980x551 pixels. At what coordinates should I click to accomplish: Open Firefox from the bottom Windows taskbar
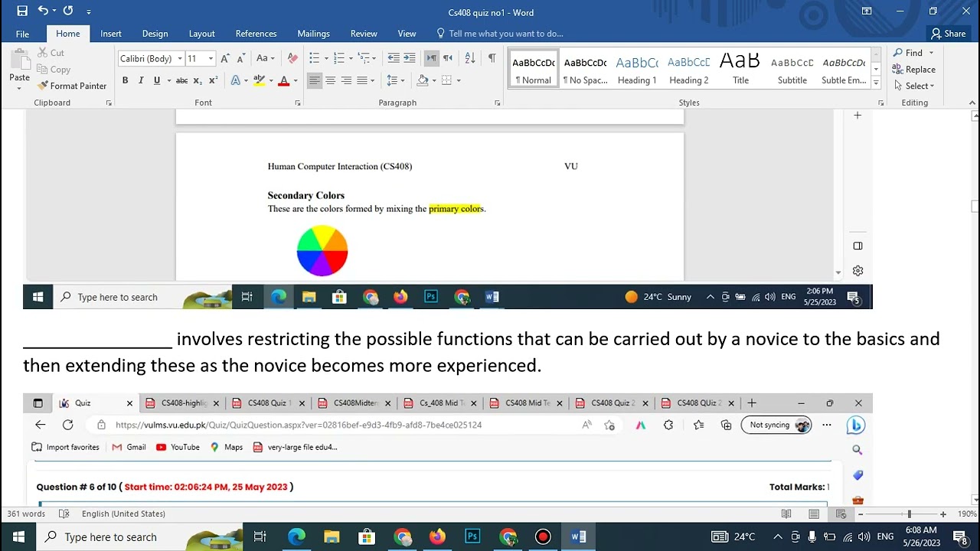coord(437,536)
